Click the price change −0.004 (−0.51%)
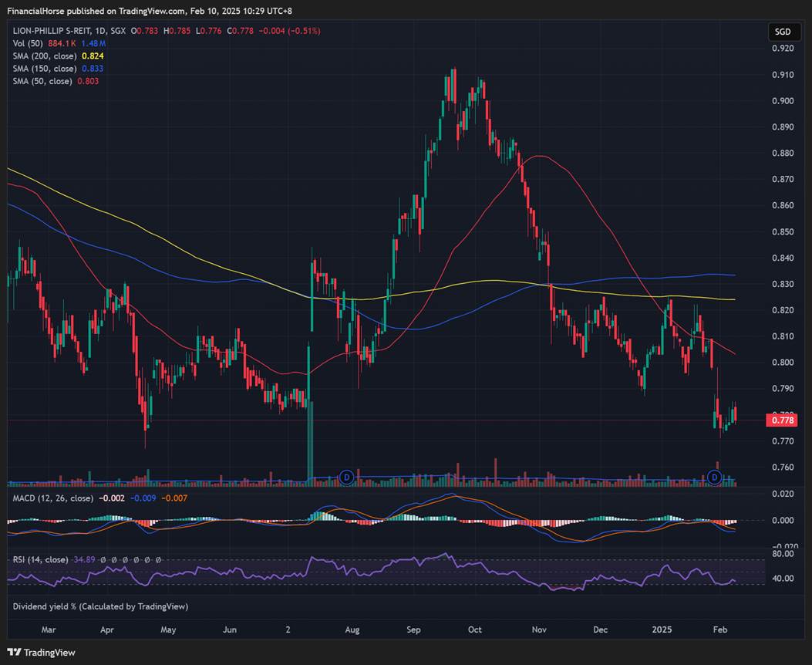Viewport: 812px width, 665px height. coord(289,31)
